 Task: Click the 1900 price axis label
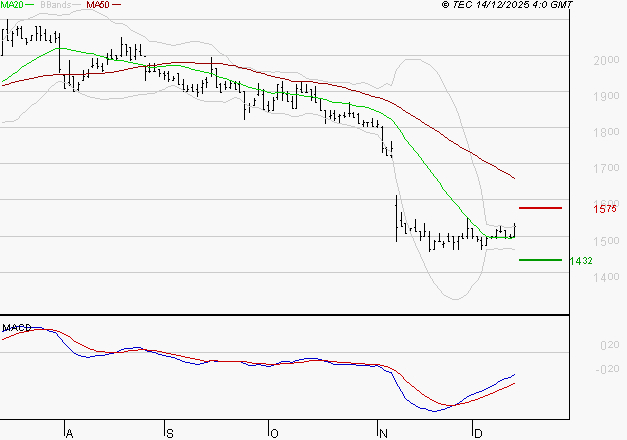[606, 96]
